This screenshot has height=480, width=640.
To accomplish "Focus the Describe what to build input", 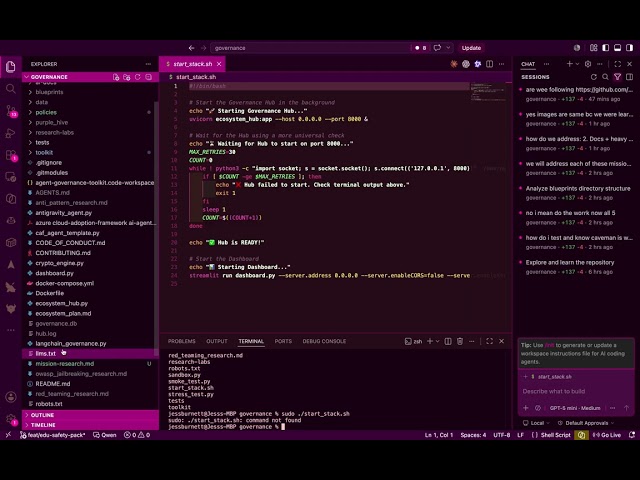I will coord(576,391).
